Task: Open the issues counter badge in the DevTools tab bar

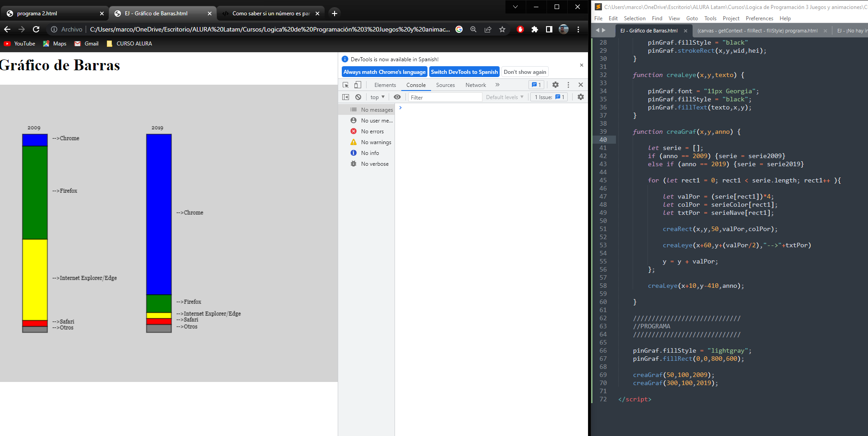Action: (536, 85)
